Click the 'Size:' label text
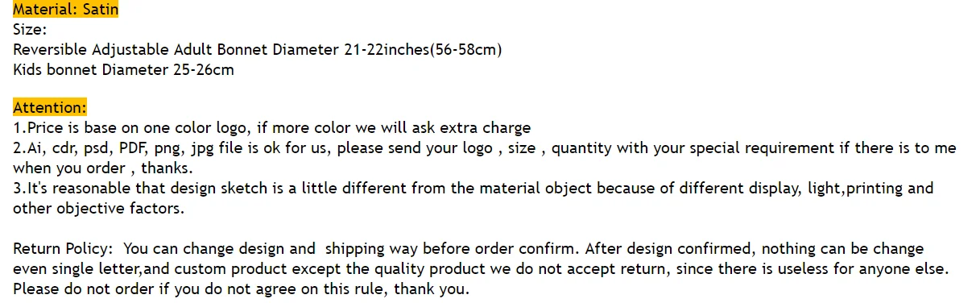 (x=30, y=31)
